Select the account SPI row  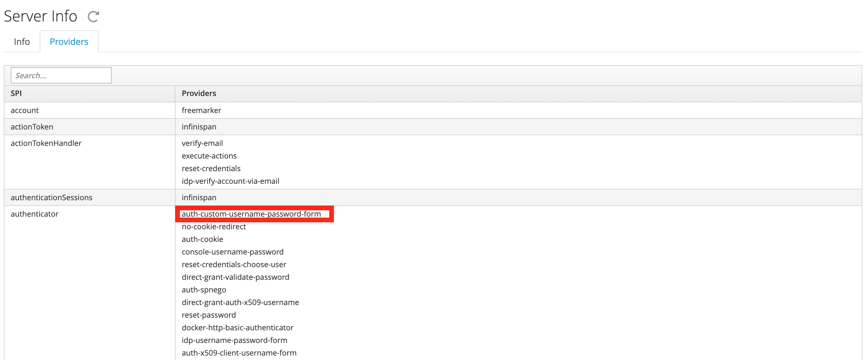point(25,110)
